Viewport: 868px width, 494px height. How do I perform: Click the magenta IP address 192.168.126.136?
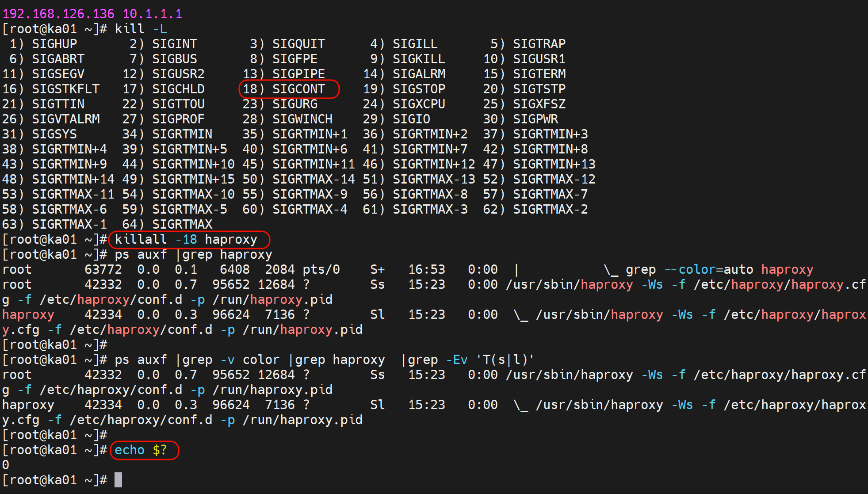[x=58, y=14]
